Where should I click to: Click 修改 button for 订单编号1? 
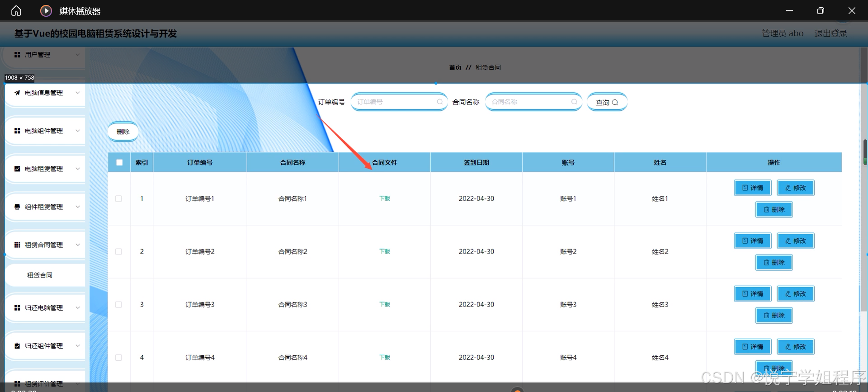pos(796,188)
